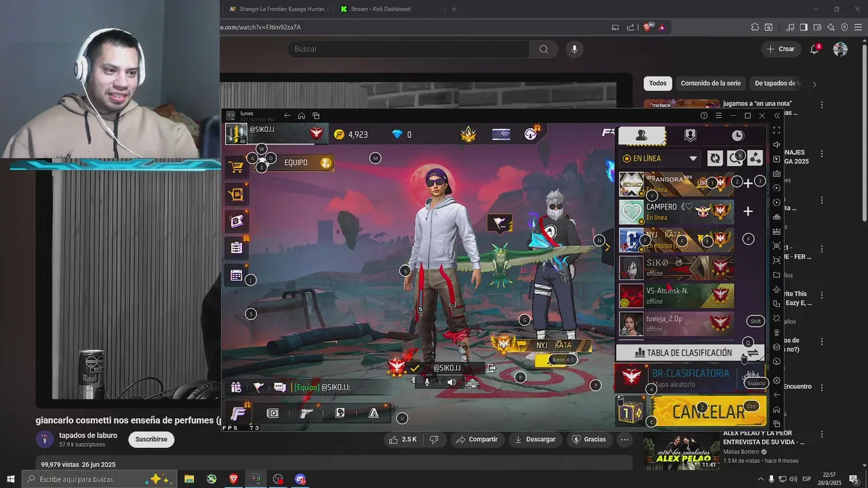Screen dimensions: 868x488
Task: Open the membership card icon in top bar
Action: pos(501,134)
